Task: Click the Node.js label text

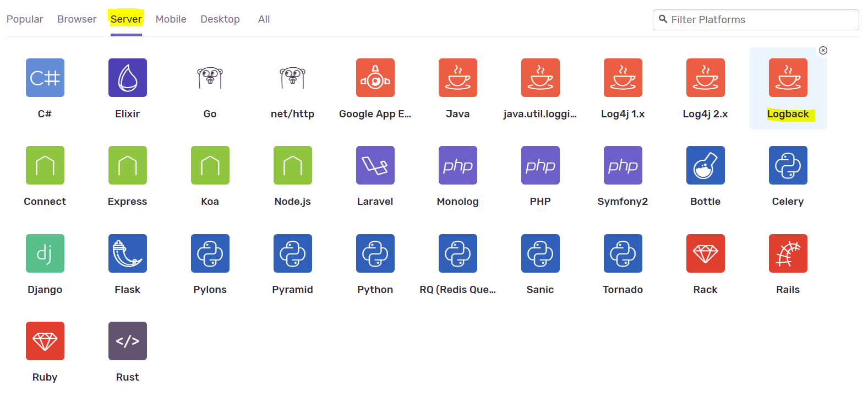Action: (x=293, y=202)
